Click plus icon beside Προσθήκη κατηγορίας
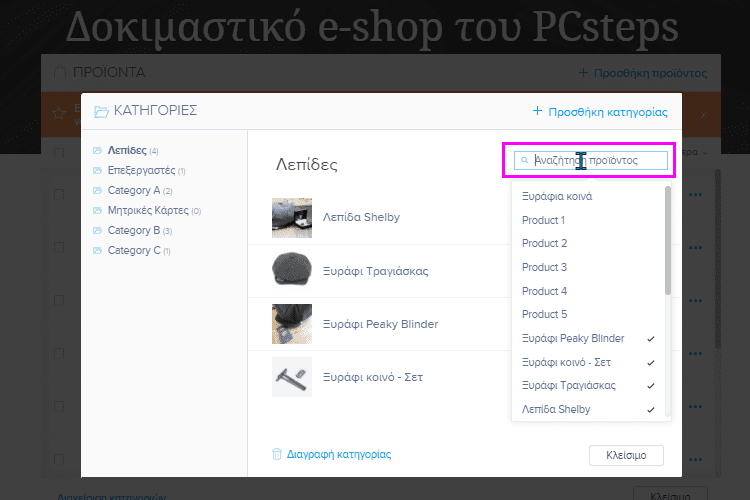The width and height of the screenshot is (750, 500). (537, 111)
